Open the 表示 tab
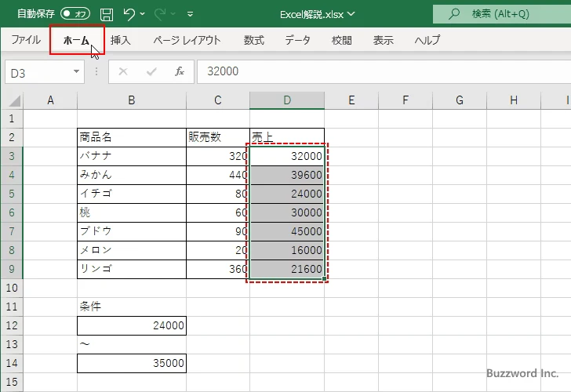 tap(384, 40)
